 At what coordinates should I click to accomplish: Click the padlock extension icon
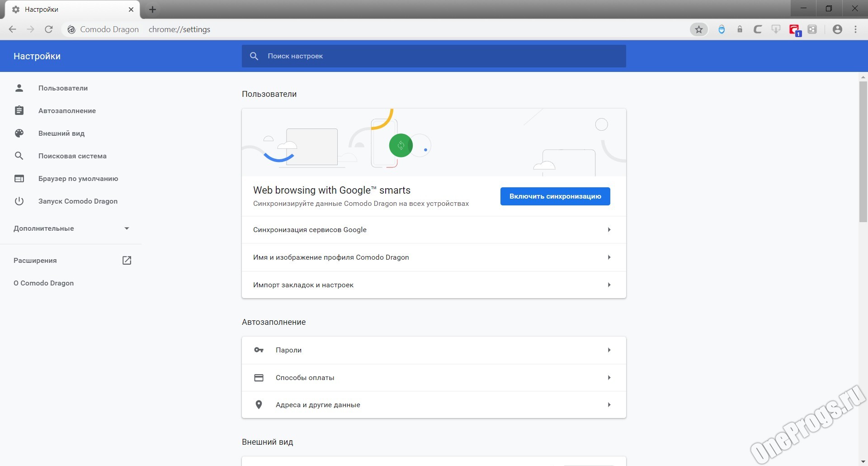pyautogui.click(x=740, y=29)
